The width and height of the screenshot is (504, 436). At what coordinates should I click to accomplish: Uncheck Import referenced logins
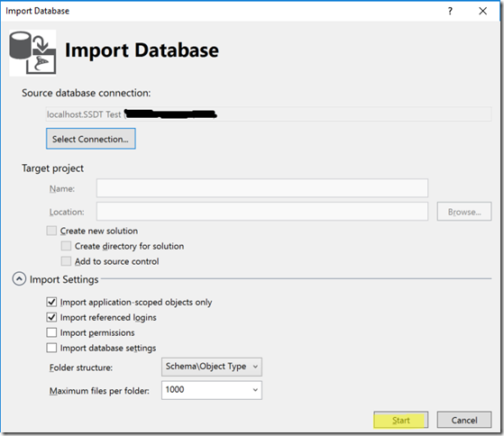51,317
